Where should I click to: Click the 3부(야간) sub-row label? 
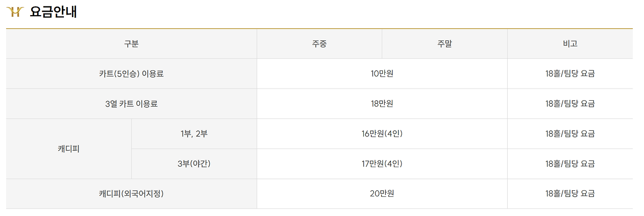pos(194,164)
